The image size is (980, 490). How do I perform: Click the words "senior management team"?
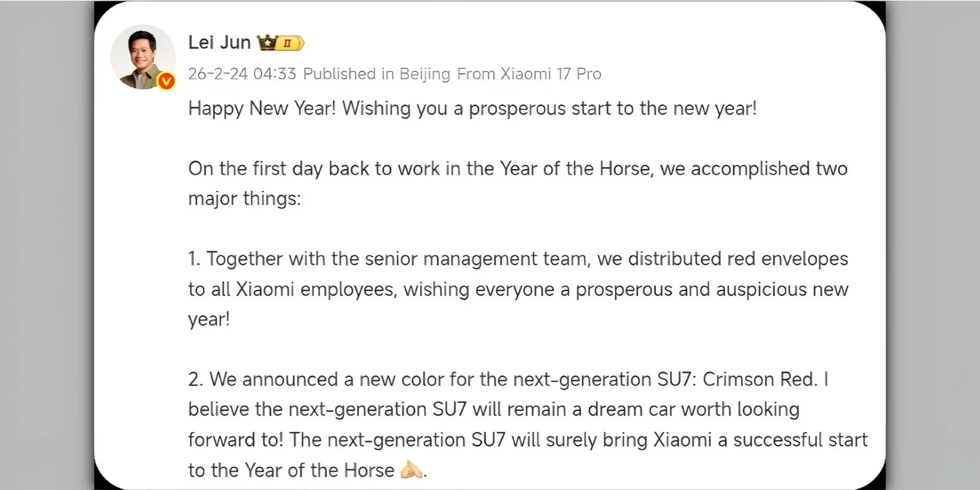476,259
